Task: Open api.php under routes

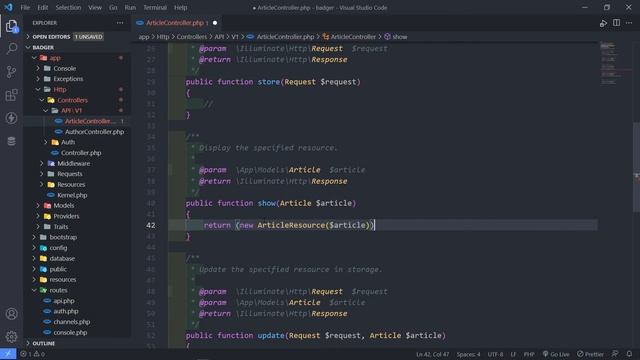Action: point(78,301)
